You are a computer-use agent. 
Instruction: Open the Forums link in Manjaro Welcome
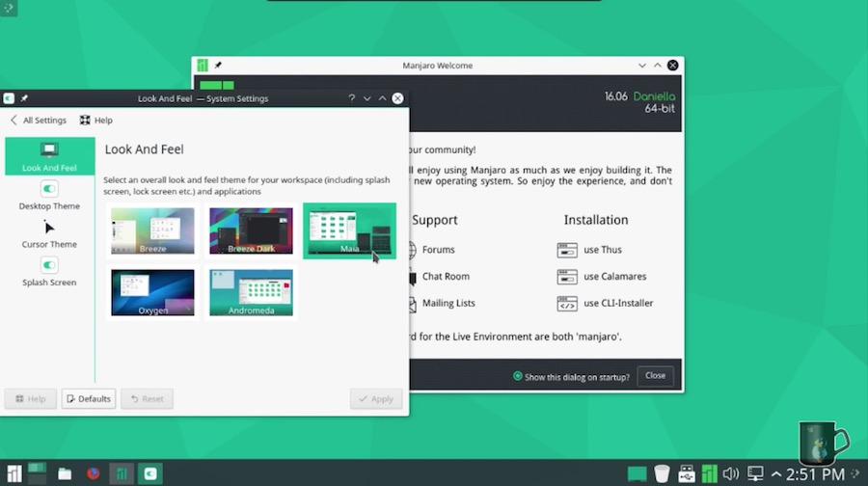[438, 250]
